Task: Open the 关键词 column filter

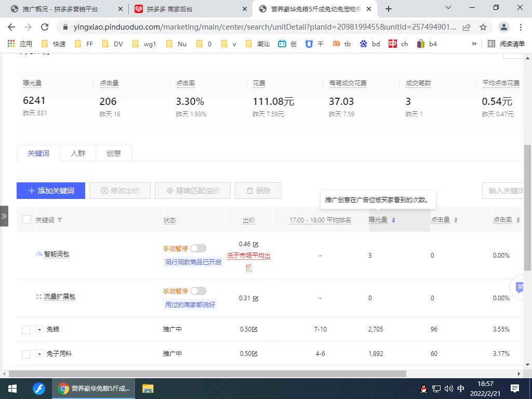Action: (60, 220)
